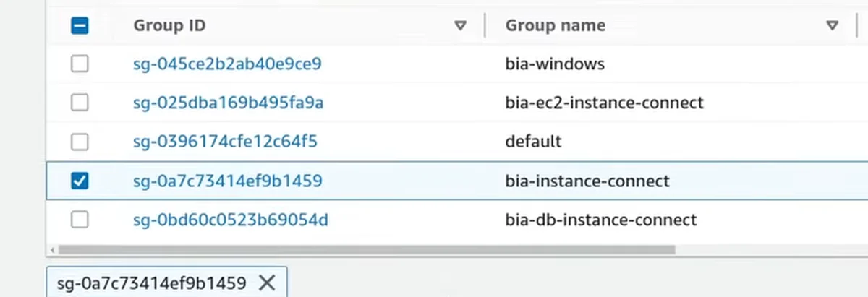This screenshot has height=297, width=868.
Task: Click the horizontal scrollbar under the table
Action: [366, 249]
